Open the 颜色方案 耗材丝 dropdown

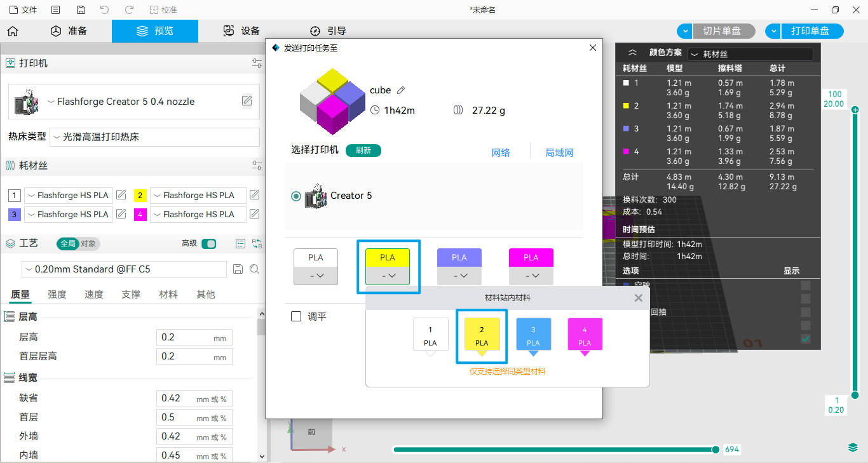tap(750, 55)
